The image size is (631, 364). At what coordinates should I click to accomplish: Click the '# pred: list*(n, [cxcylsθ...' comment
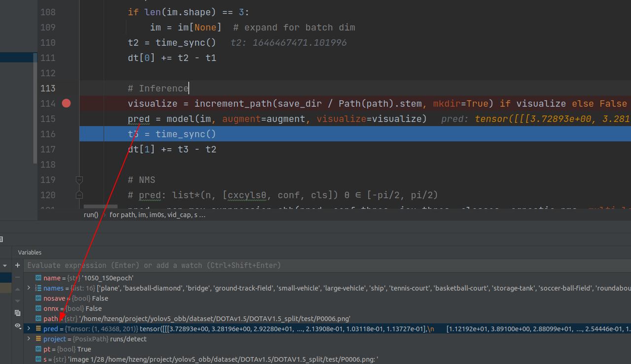pos(283,195)
